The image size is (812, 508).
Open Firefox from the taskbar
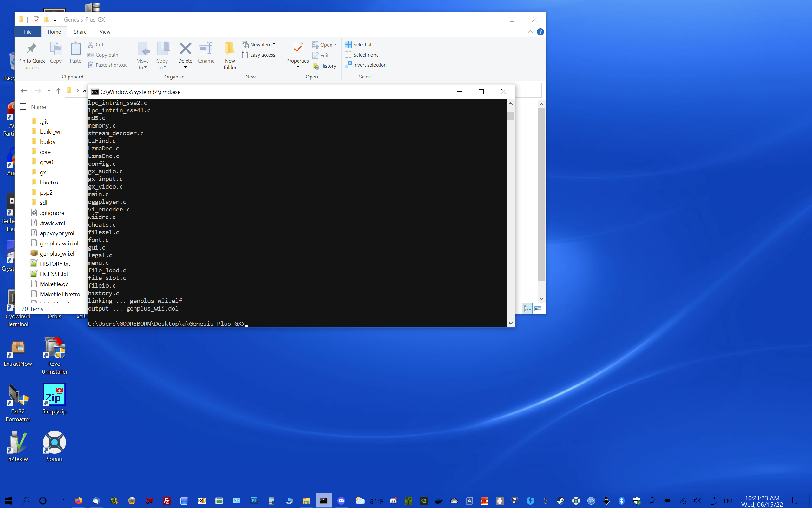[x=79, y=501]
